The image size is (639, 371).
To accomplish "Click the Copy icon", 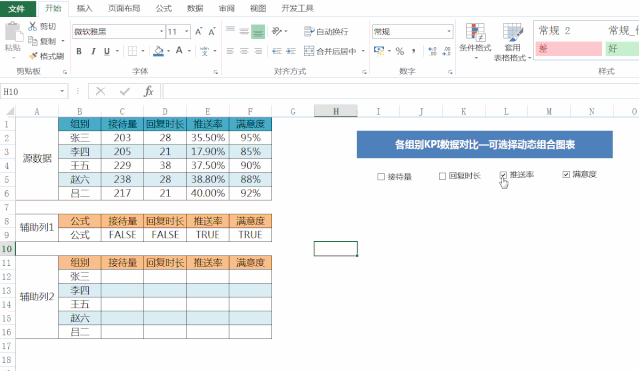I will (x=33, y=41).
